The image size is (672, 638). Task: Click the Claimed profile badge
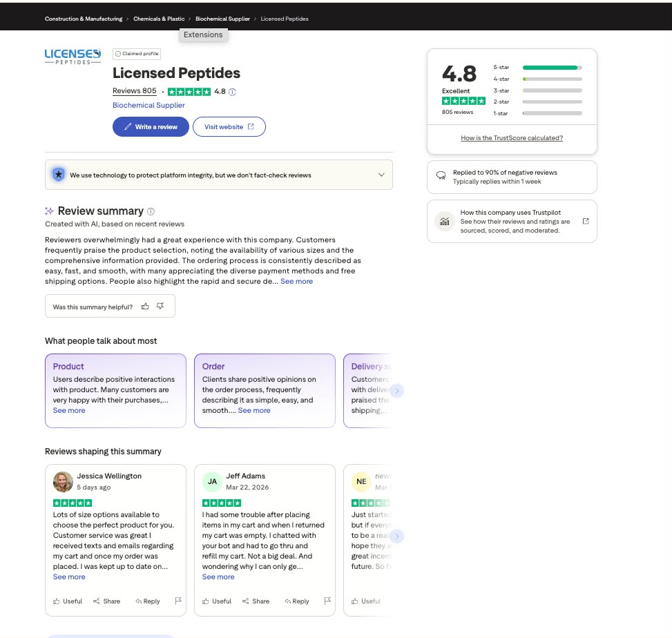point(137,54)
